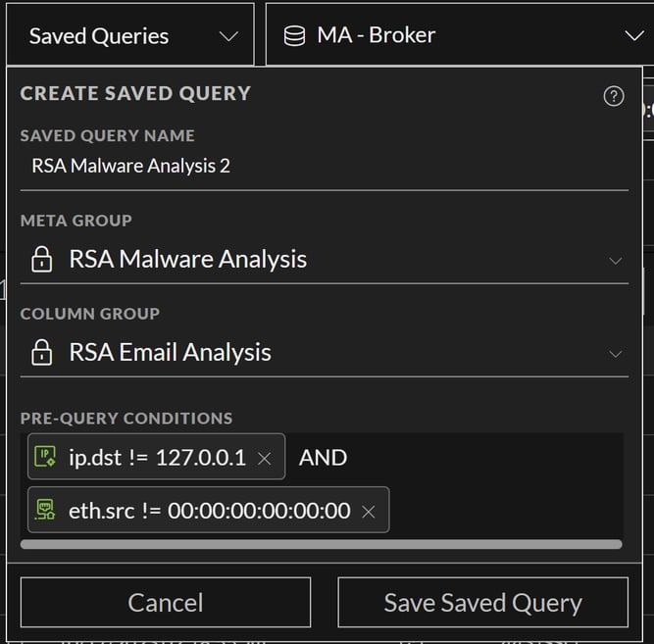Remove the eth.src != 00:00:00:00:00:00 condition
Screen dimensions: 654x644
tap(369, 512)
